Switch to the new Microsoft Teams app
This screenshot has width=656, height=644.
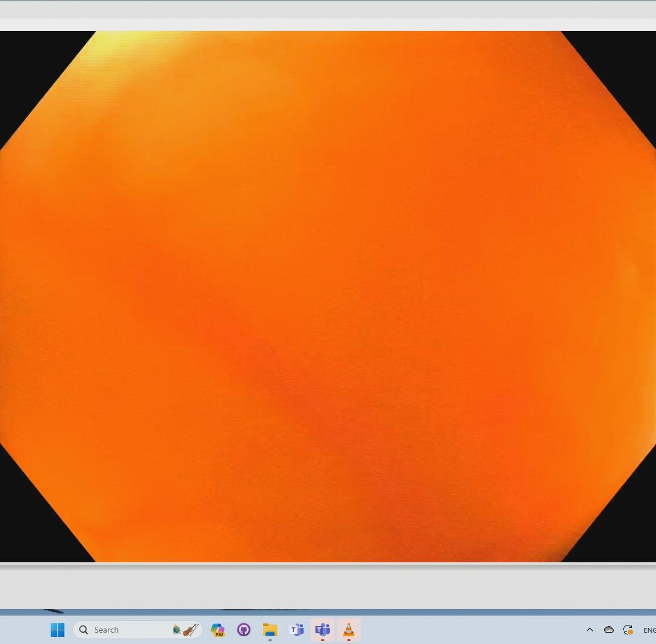(323, 629)
